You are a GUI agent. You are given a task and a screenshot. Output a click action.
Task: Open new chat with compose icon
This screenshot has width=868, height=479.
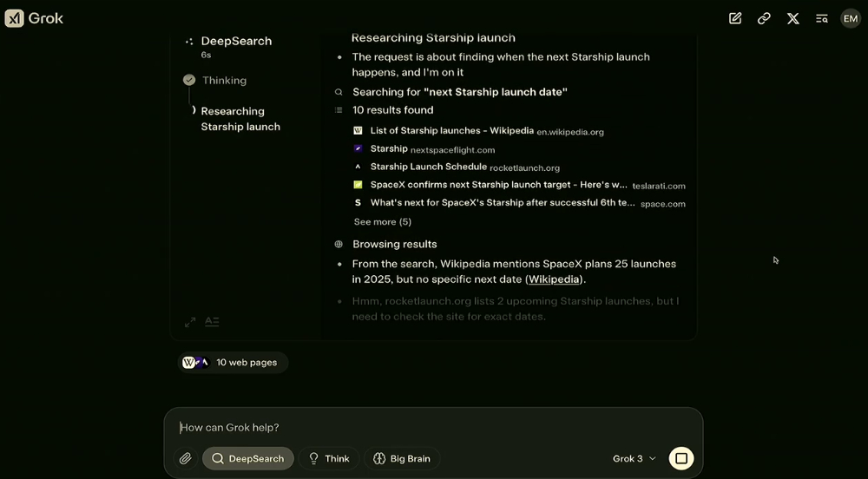(735, 18)
